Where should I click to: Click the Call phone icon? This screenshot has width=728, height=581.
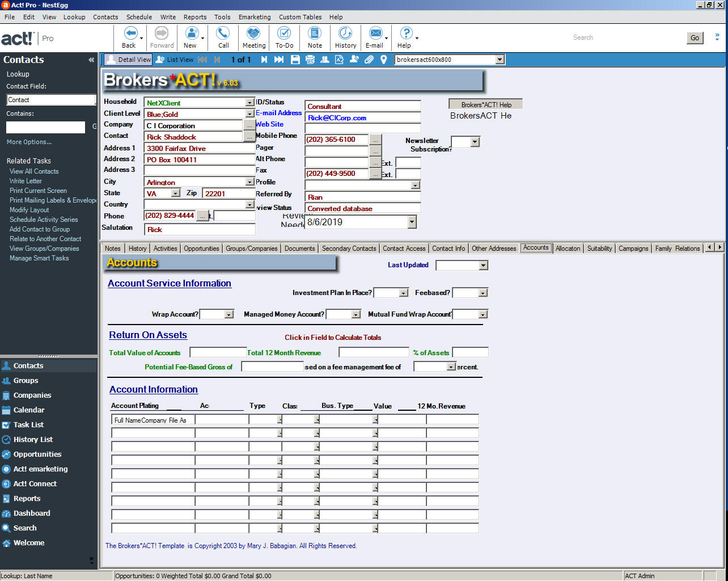(x=223, y=33)
